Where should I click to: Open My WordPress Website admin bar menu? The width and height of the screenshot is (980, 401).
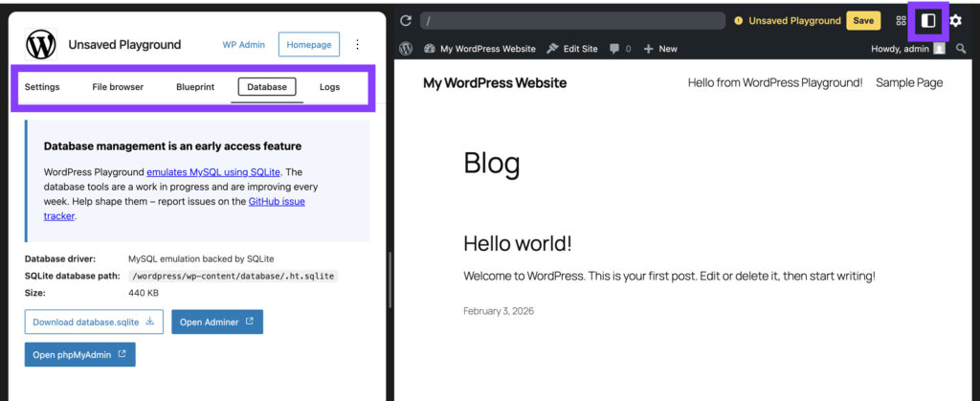point(479,49)
